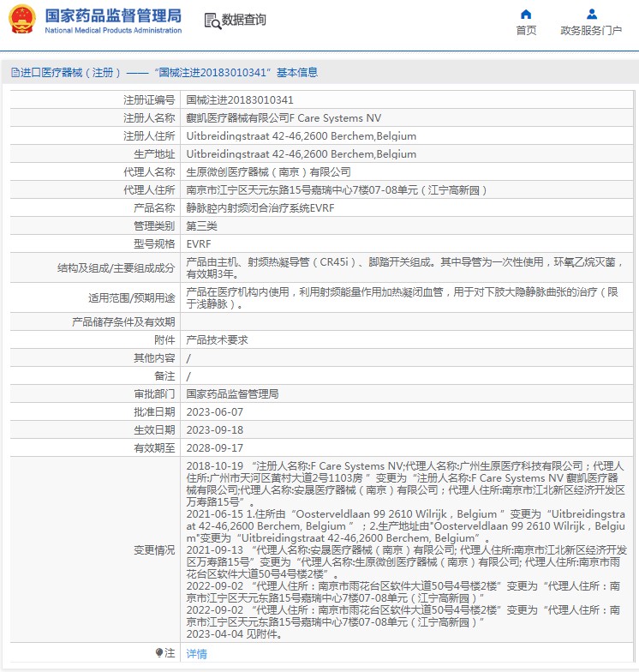Viewport: 639px width, 672px height.
Task: Click the 其他内容 label
Action: click(154, 358)
